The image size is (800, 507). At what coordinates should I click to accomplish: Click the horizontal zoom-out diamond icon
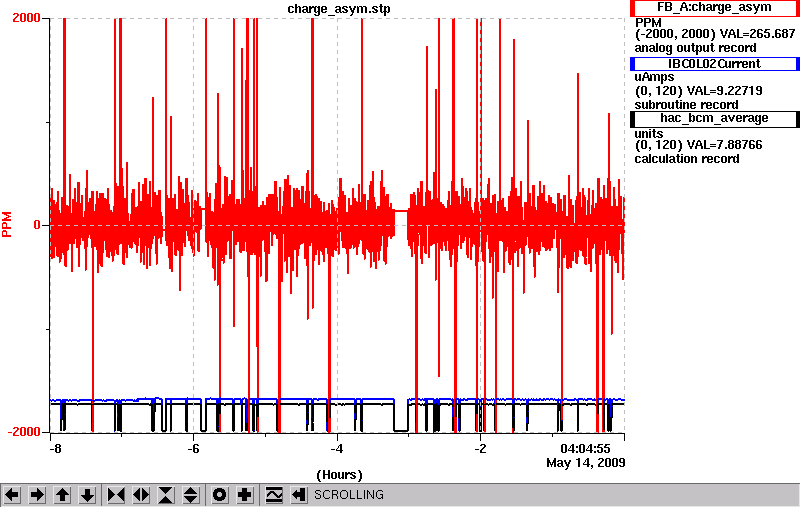(141, 495)
